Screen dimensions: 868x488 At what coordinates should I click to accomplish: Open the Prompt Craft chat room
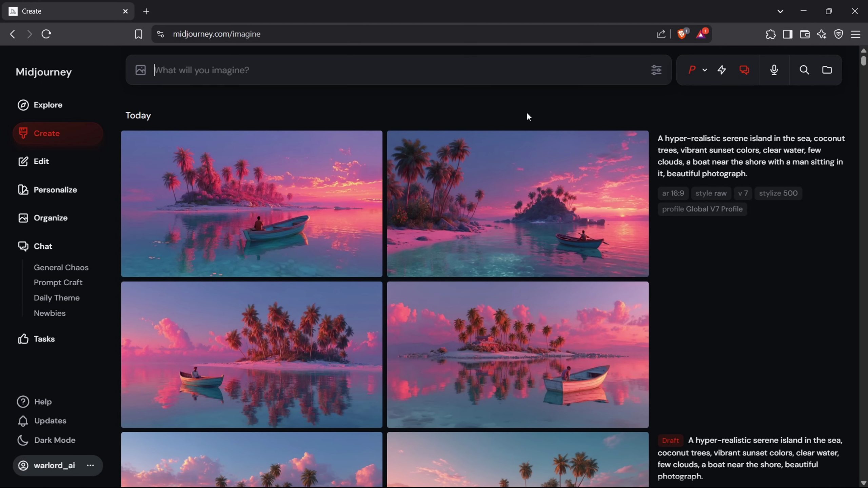[58, 282]
